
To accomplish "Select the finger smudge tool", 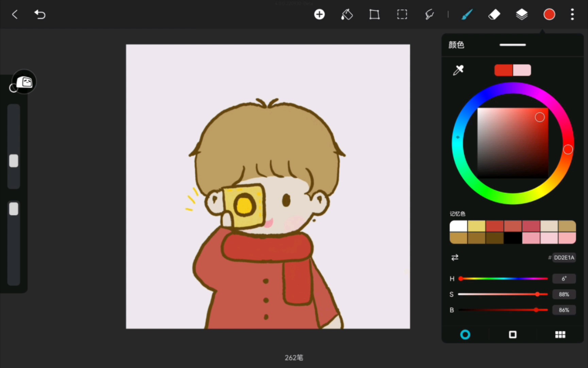I will (429, 14).
